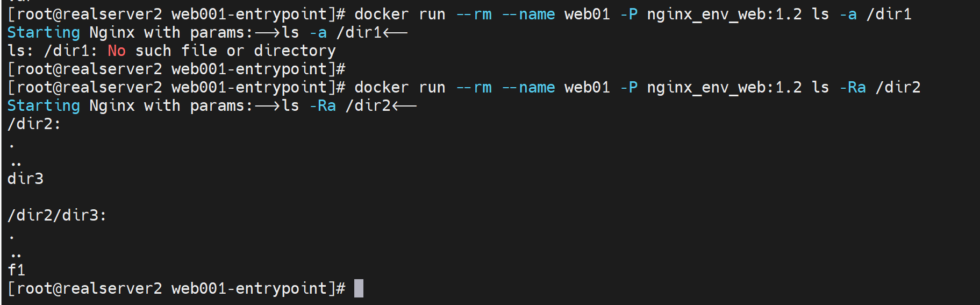Click "Starting" in the first Nginx output line
The image size is (980, 305).
click(44, 33)
